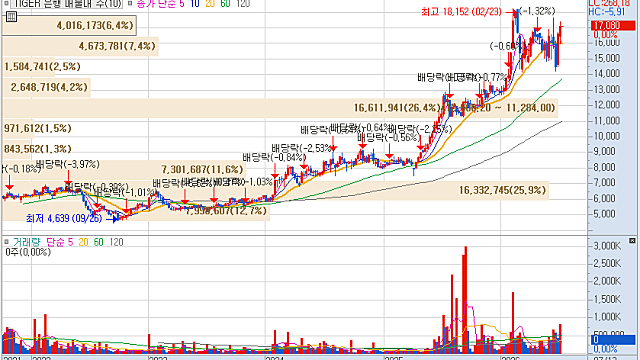Click the 2,648,719(4.2%) volume-profile bar
The width and height of the screenshot is (640, 360).
pos(47,87)
